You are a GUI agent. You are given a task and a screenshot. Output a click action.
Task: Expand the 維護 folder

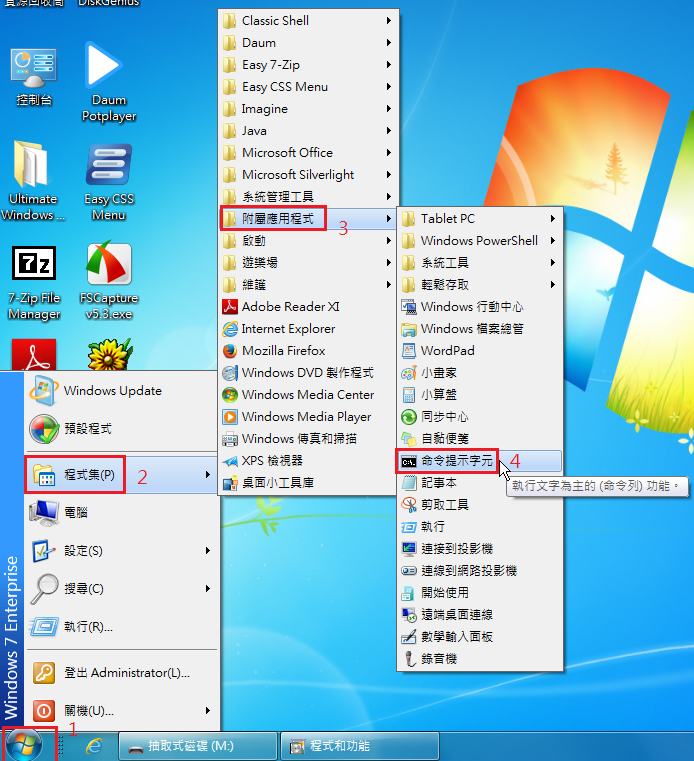point(308,284)
